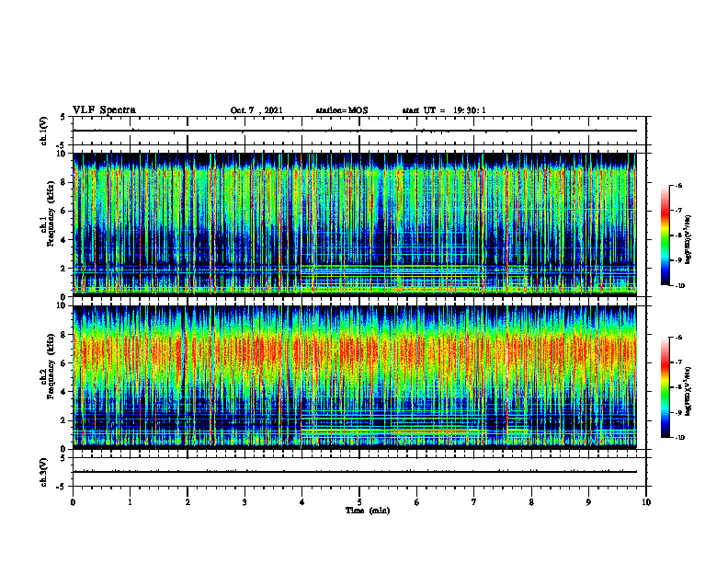
Task: Click the time axis tick label "10"
Action: point(646,502)
